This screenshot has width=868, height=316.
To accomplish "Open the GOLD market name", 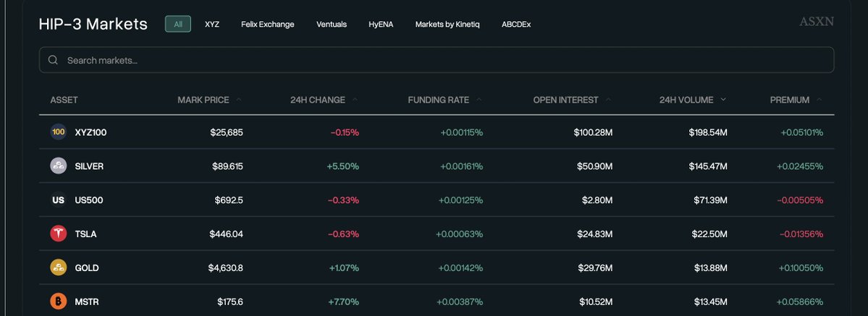I will (87, 268).
